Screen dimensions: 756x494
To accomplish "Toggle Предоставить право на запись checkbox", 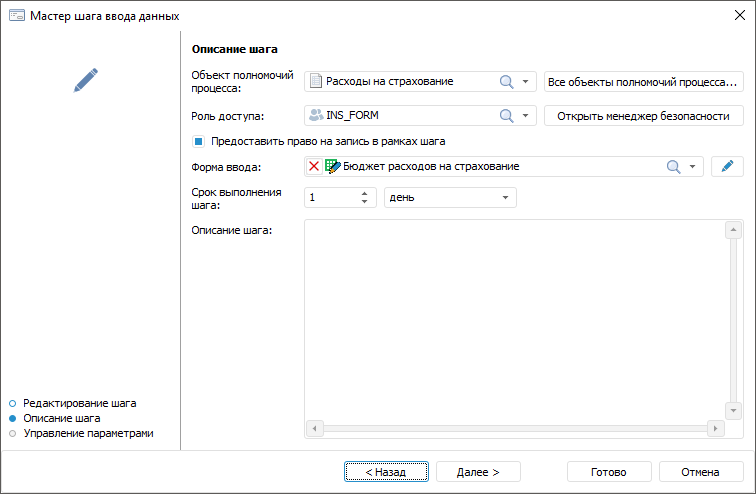I will [199, 141].
